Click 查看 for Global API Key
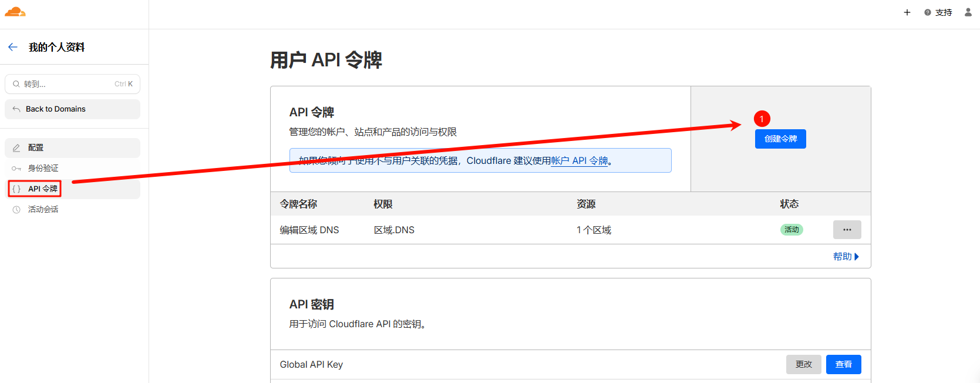 pos(843,364)
